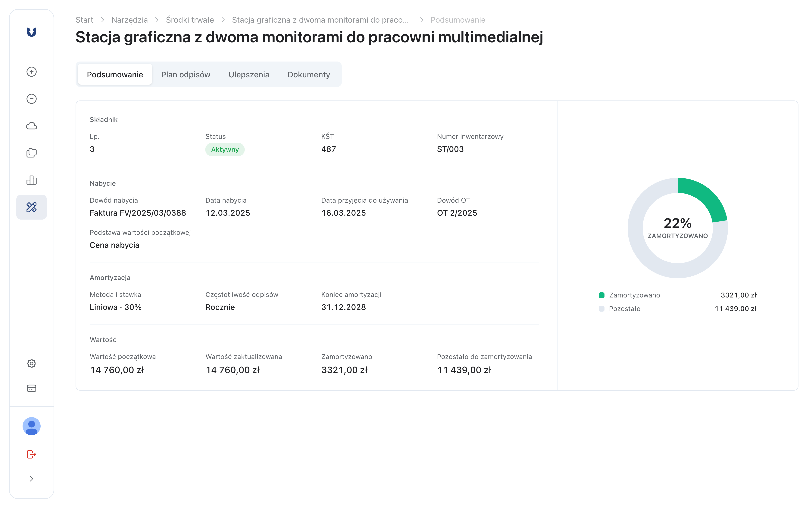Viewport: 812px width, 508px height.
Task: Open the bar chart reports sidebar icon
Action: coord(32,180)
